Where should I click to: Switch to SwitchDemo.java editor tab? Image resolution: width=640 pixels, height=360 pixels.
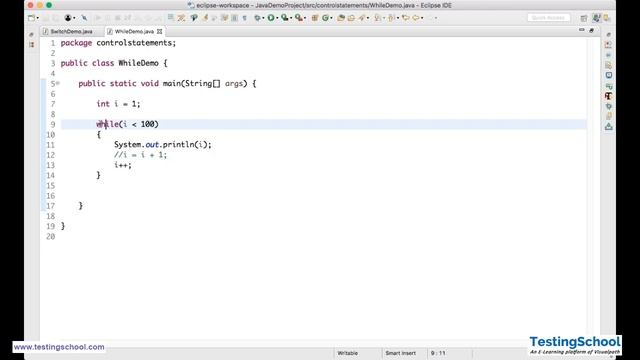coord(68,31)
